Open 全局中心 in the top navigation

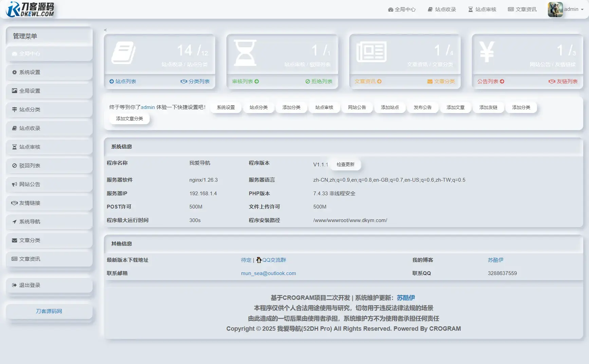402,10
